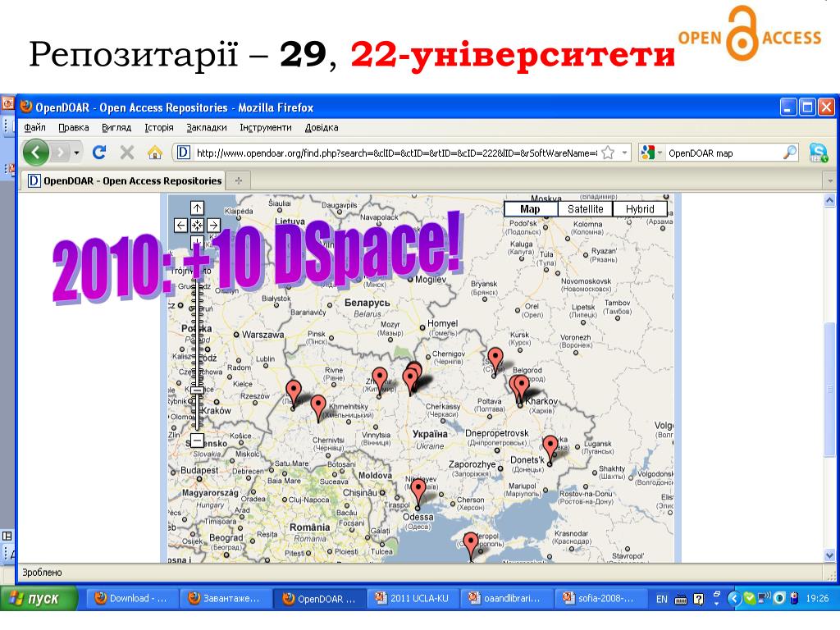Switch map to Hybrid view
The width and height of the screenshot is (840, 630).
(x=640, y=209)
